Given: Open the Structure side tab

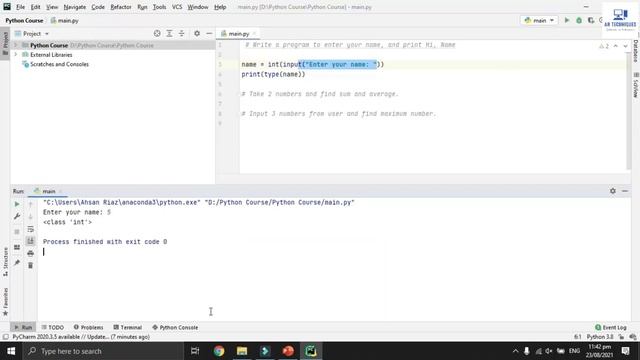Looking at the screenshot, I should pos(5,262).
